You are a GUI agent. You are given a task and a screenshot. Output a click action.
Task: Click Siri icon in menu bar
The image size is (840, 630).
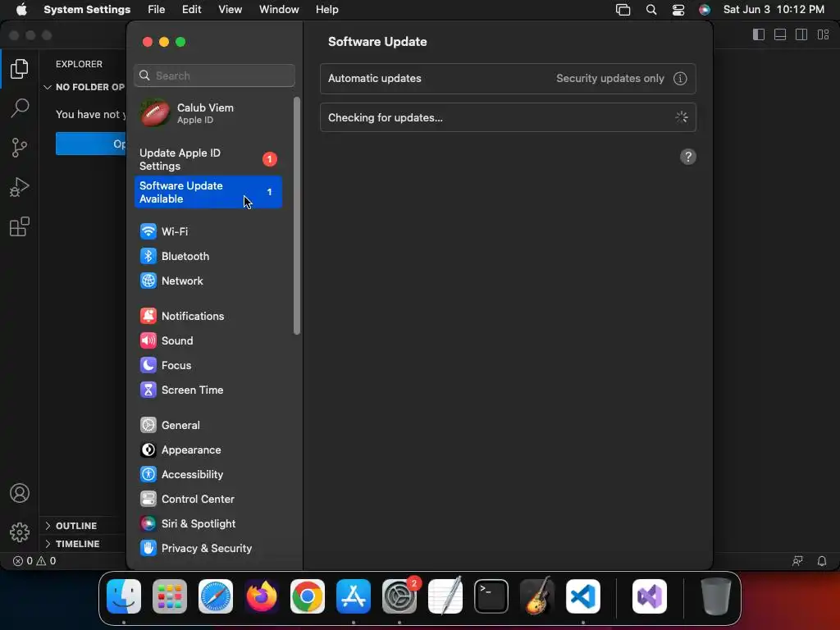[705, 10]
